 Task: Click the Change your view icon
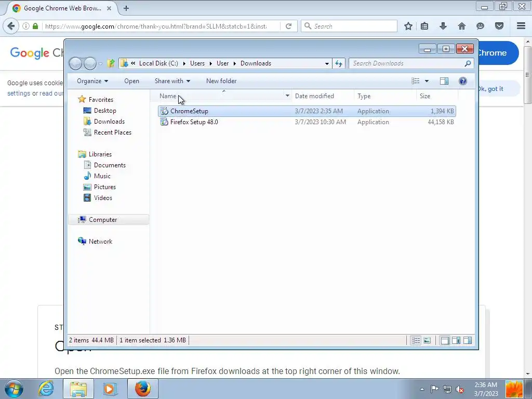point(415,81)
